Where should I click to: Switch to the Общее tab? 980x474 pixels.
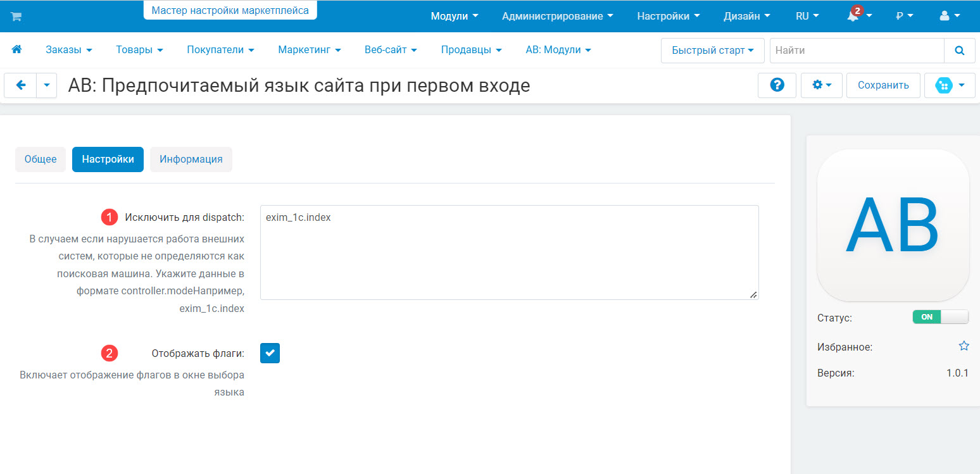point(41,159)
